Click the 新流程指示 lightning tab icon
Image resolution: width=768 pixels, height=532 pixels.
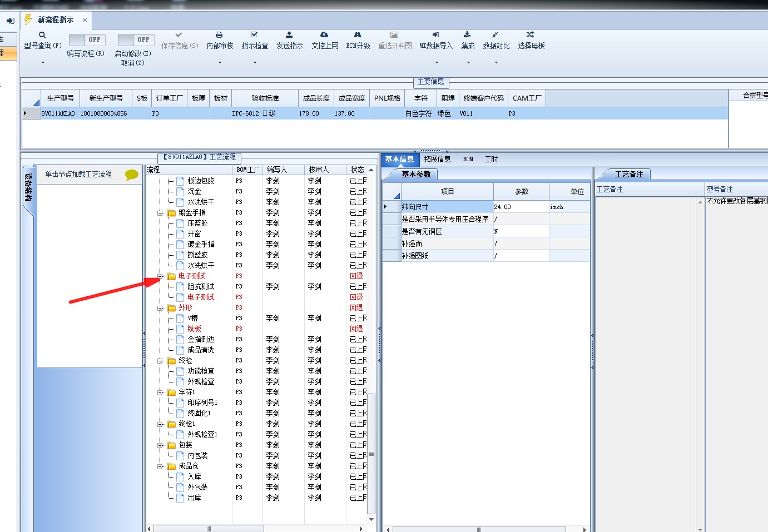tap(28, 19)
